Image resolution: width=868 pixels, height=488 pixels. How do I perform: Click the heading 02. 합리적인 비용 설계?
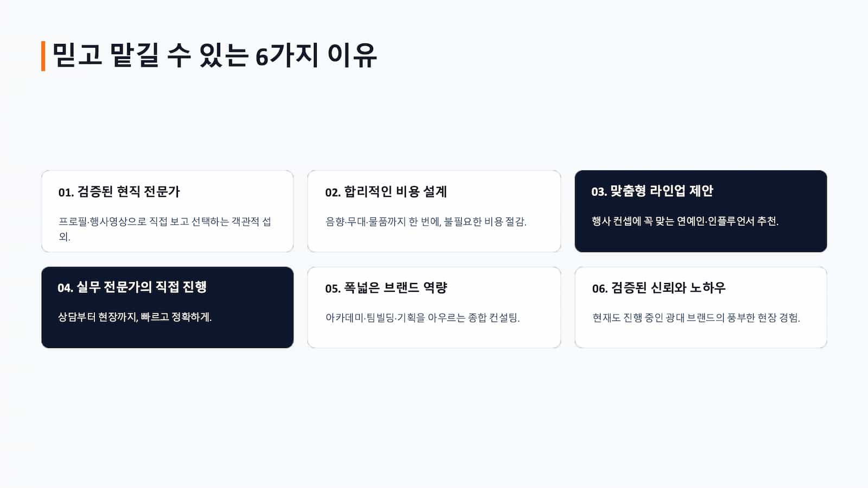[x=386, y=191]
